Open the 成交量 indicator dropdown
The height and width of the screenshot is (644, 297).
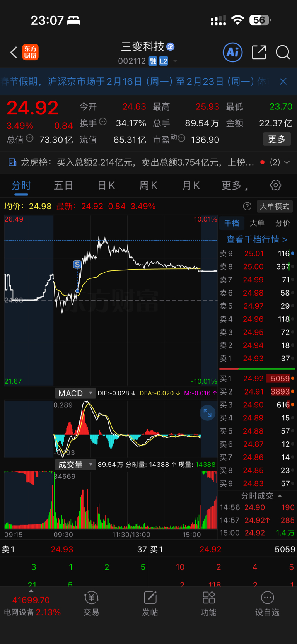(x=75, y=465)
